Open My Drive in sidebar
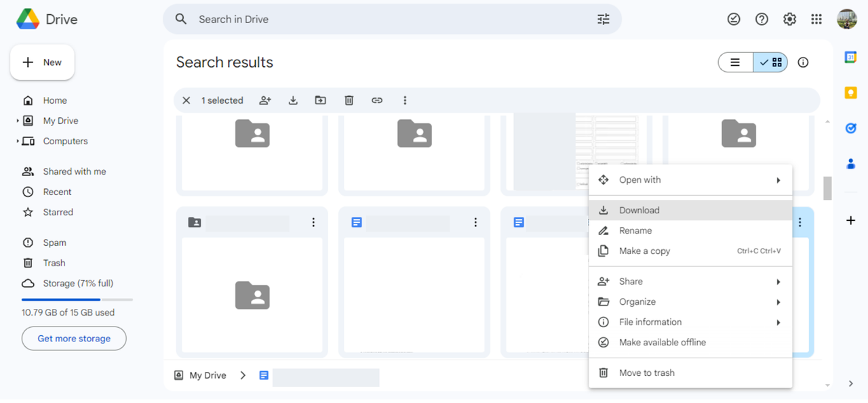This screenshot has width=868, height=403. coord(60,121)
